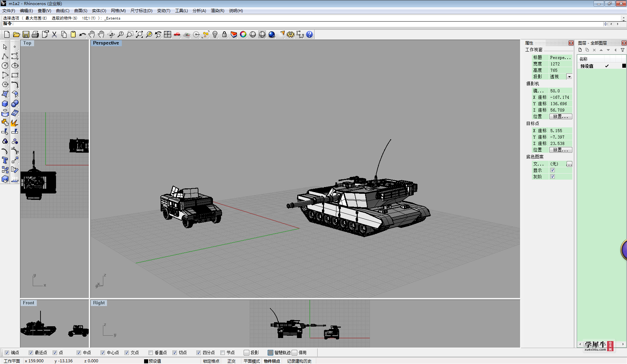Open the 编辑(E) menu
Viewport: 627px width, 364px height.
point(26,11)
